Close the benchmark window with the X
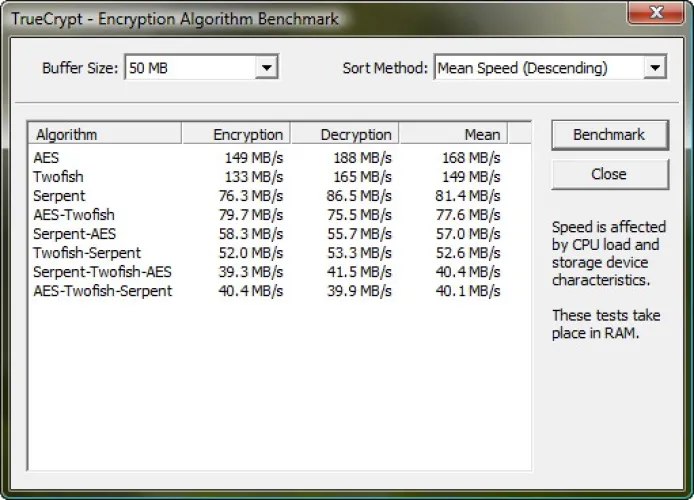This screenshot has height=500, width=694. tap(656, 12)
